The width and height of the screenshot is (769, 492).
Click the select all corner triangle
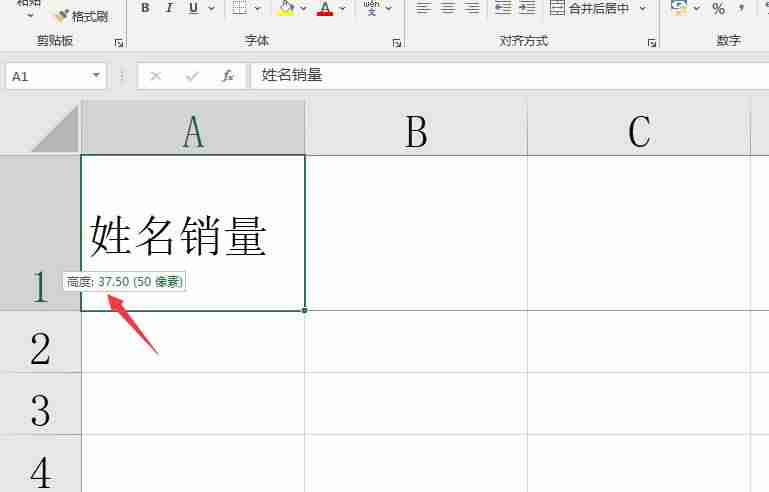pos(55,129)
